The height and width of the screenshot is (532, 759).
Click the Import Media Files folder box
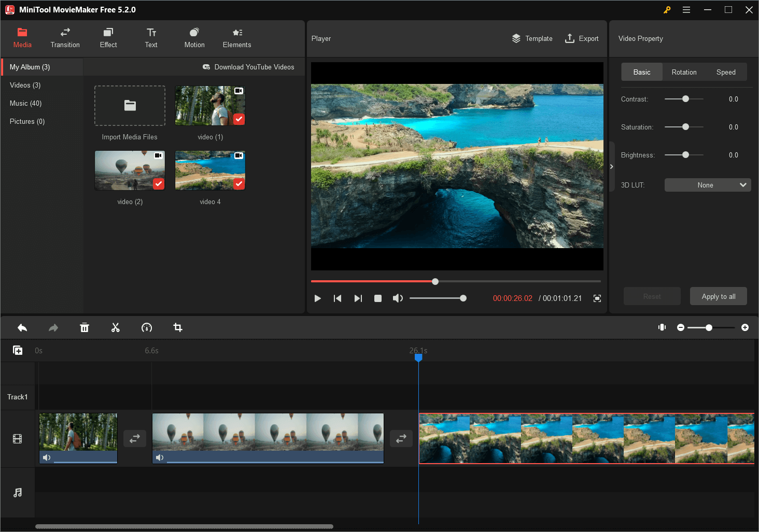pos(130,106)
